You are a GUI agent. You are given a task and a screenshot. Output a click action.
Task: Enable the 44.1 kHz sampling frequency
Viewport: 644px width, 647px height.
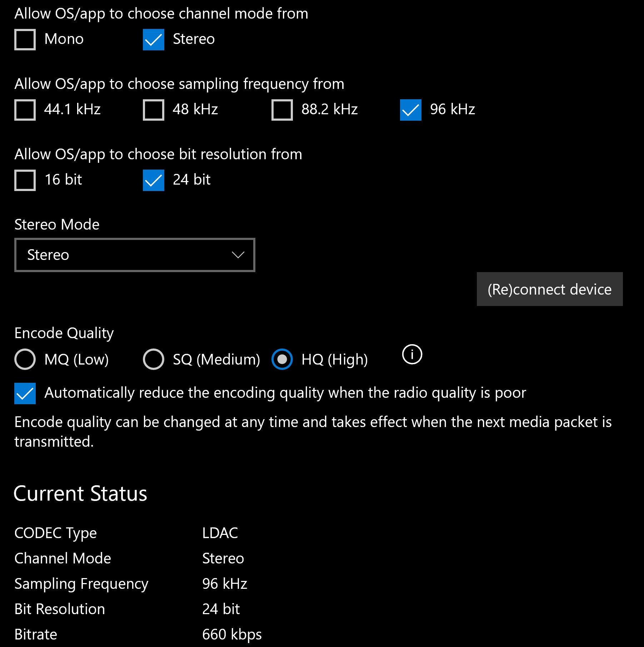click(25, 110)
